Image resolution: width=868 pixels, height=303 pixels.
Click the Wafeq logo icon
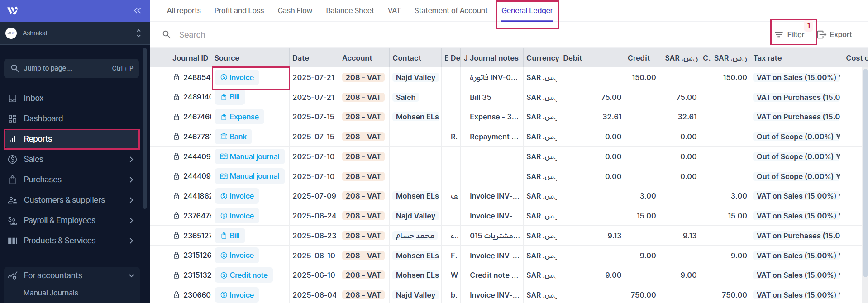tap(13, 10)
